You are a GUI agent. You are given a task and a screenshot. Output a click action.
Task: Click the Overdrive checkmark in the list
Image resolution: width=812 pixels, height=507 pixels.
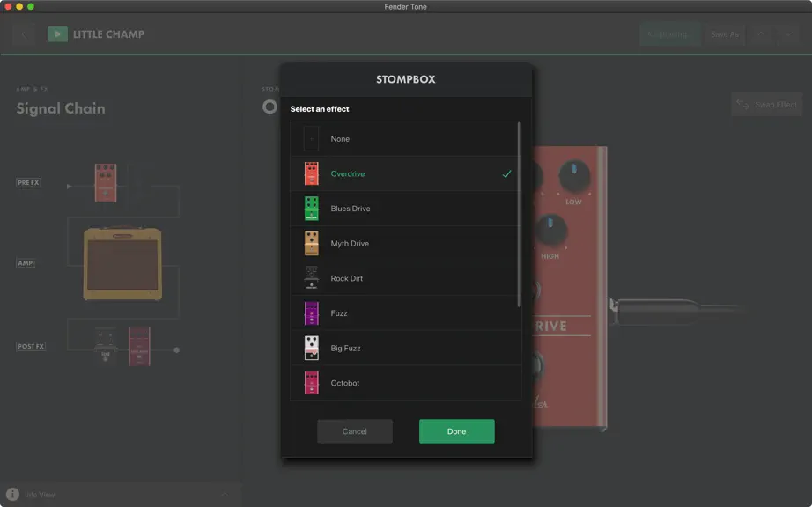506,173
